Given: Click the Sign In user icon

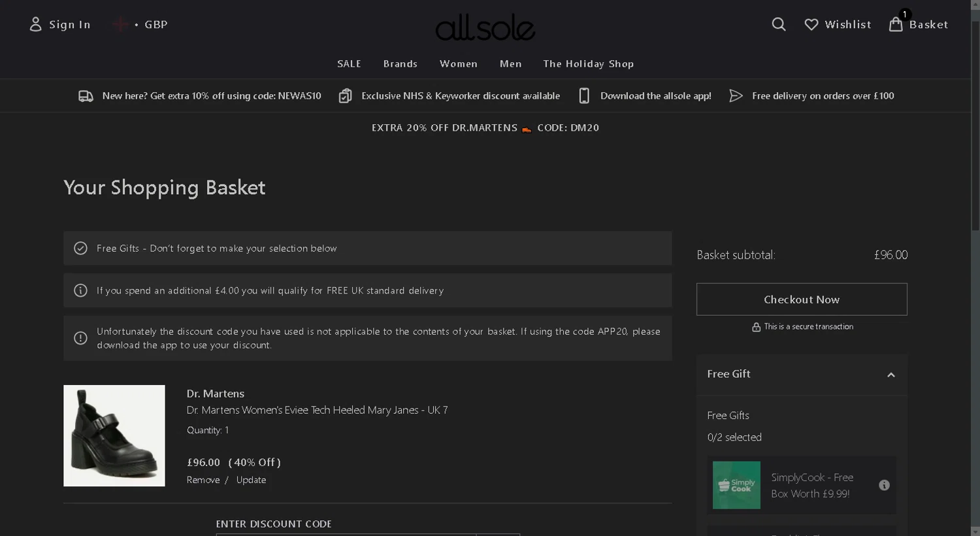Looking at the screenshot, I should coord(36,24).
